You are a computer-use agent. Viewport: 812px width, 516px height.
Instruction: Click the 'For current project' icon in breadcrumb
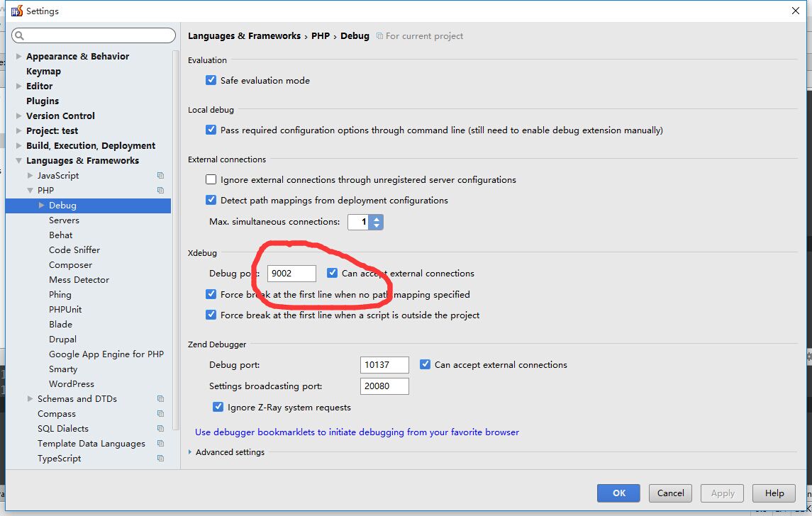point(379,35)
